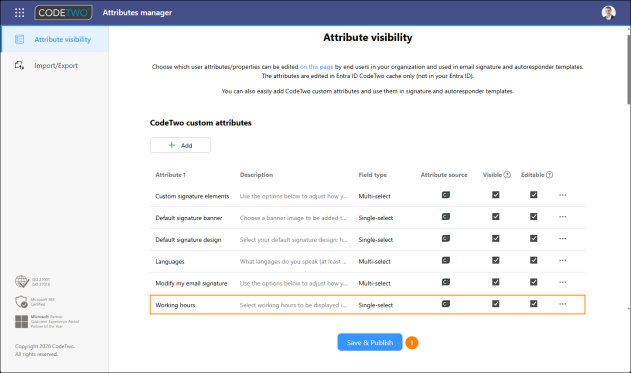631x373 pixels.
Task: Click the Attribute source column header
Action: click(x=444, y=175)
